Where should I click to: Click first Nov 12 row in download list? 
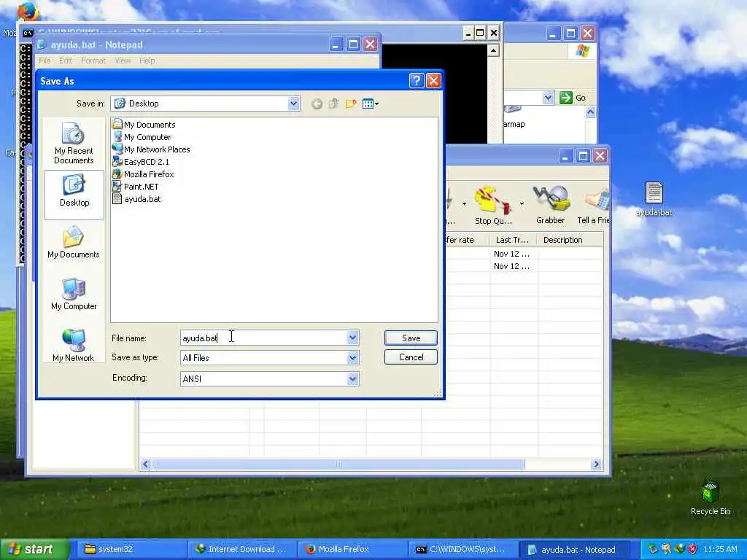(511, 254)
